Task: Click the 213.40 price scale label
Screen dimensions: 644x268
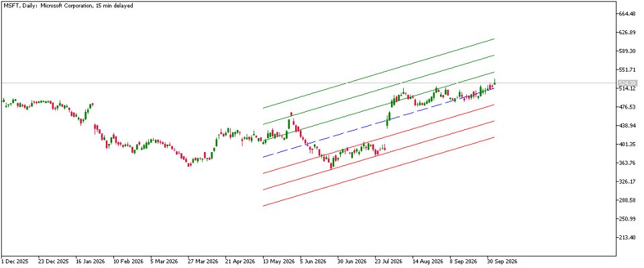Action: click(x=627, y=238)
